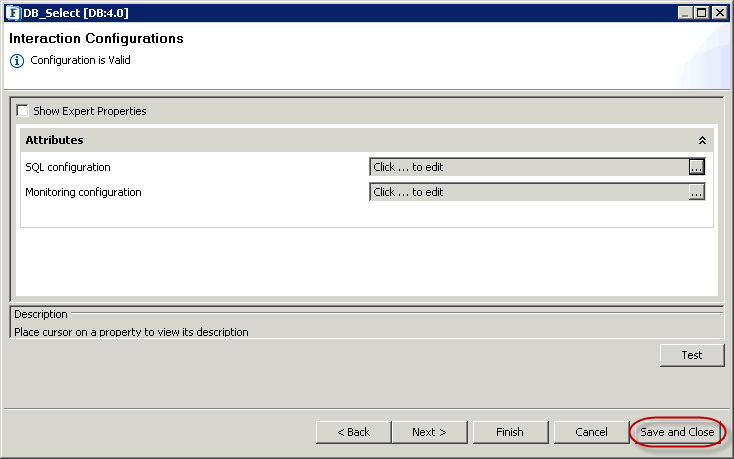Screen dimensions: 734x459
Task: Click the Finish button
Action: pyautogui.click(x=510, y=432)
